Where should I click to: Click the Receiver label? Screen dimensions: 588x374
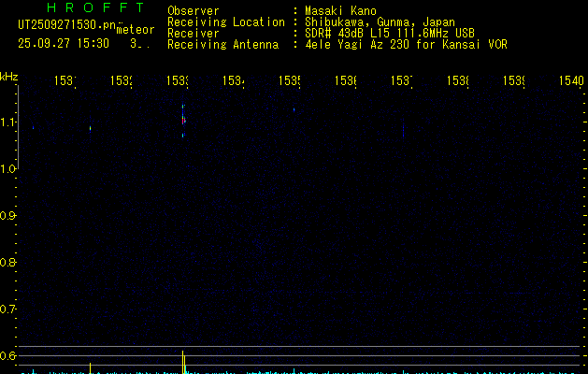tap(194, 34)
